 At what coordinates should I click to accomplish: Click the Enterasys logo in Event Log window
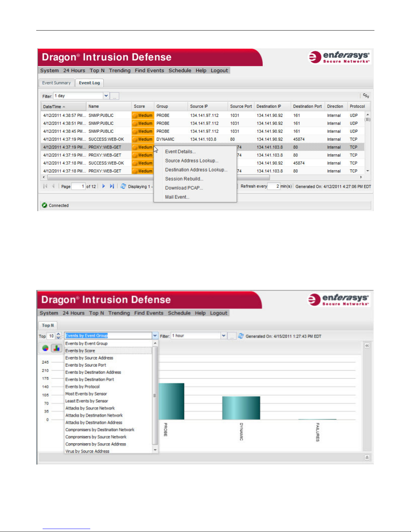339,57
